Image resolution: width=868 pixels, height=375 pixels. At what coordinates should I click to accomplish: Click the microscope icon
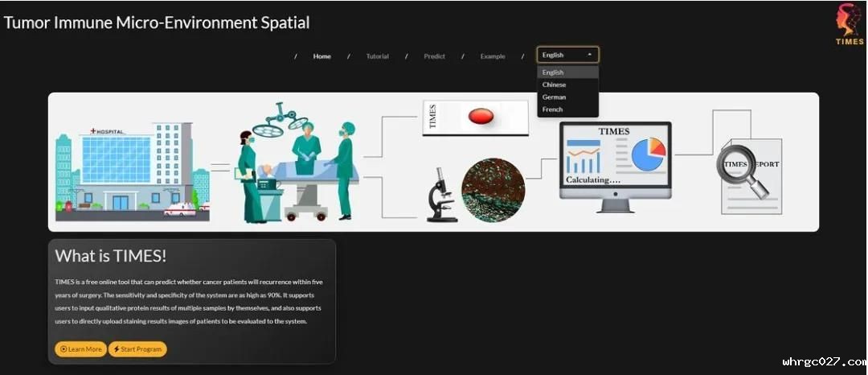tap(442, 195)
